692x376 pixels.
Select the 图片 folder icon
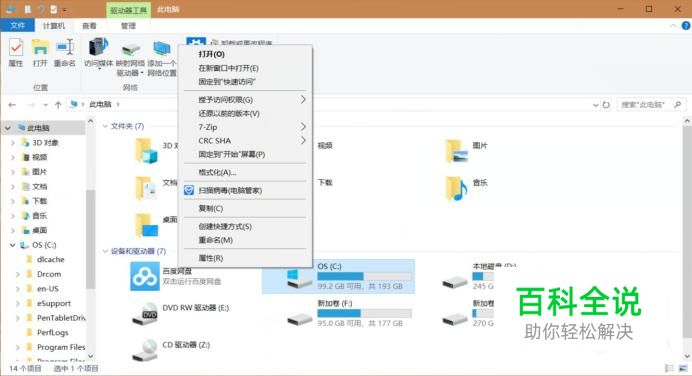tap(457, 150)
